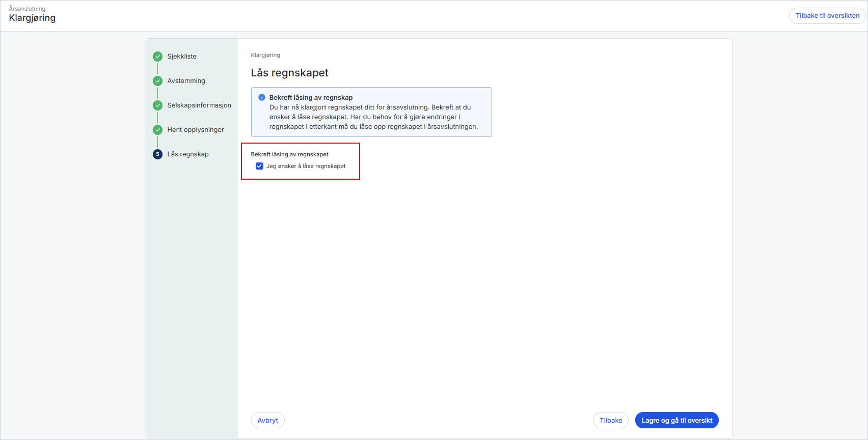Select the Lås regnskap step label

[188, 154]
